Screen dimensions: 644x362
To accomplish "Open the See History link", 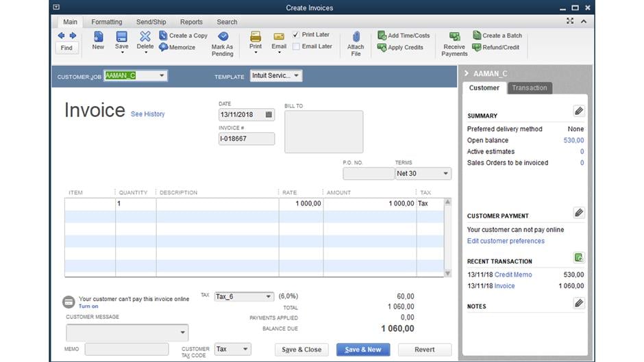I will tap(148, 114).
